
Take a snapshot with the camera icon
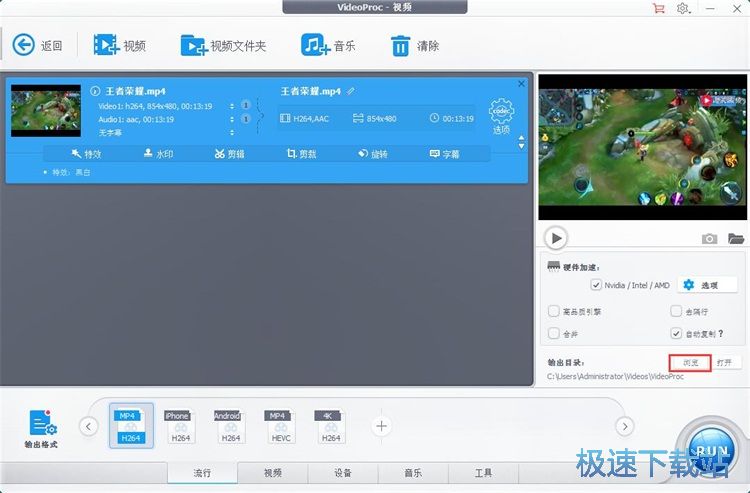pyautogui.click(x=709, y=239)
